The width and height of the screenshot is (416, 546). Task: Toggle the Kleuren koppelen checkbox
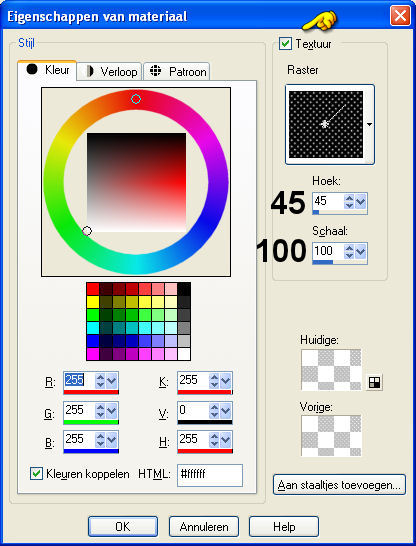click(36, 474)
